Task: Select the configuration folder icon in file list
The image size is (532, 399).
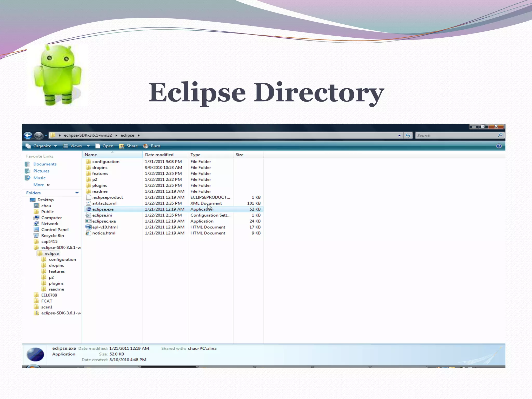Action: 88,161
